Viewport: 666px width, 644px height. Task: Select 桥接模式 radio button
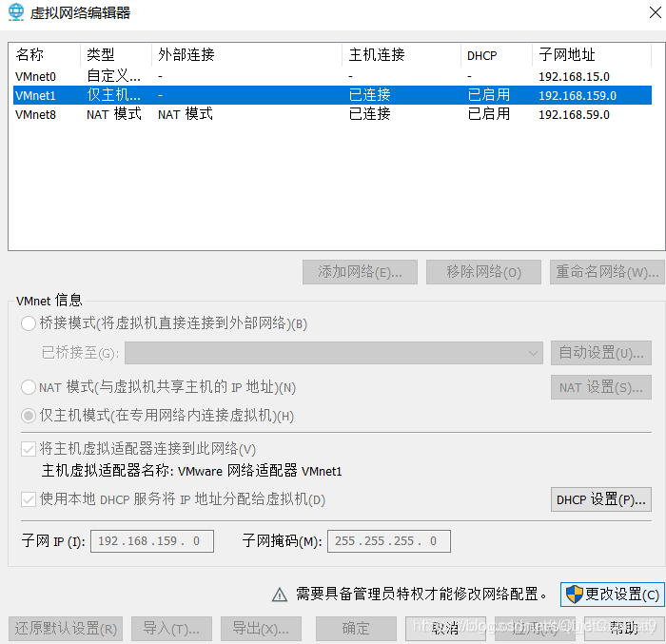coord(29,323)
